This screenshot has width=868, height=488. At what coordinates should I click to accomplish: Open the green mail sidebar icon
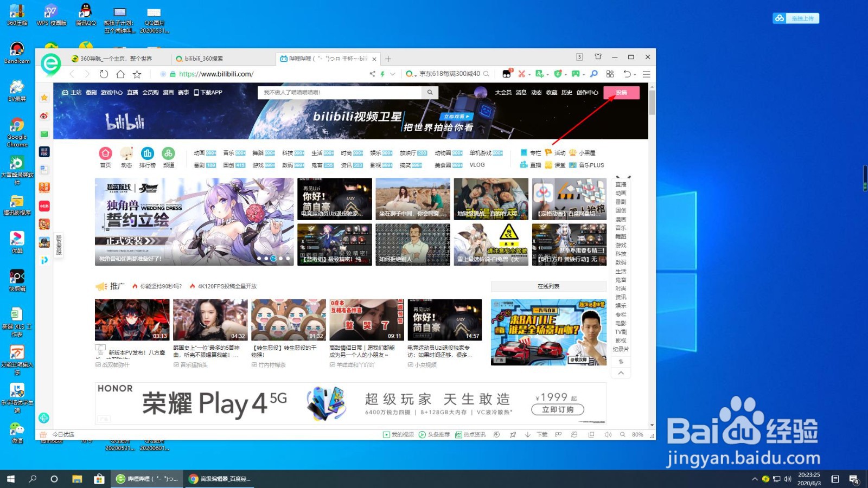click(x=44, y=134)
